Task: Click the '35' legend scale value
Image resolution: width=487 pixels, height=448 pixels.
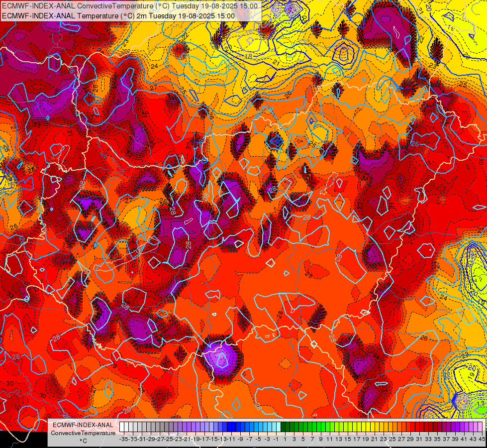Action: pos(437,439)
